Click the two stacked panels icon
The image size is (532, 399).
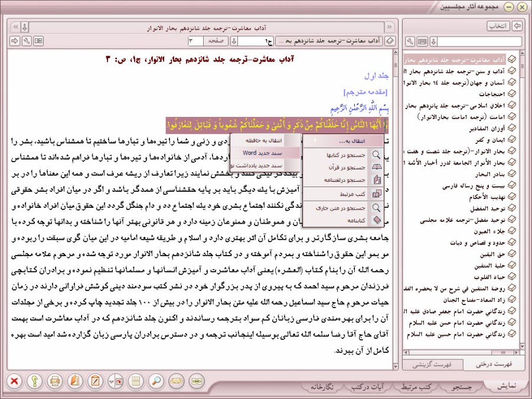tap(136, 381)
